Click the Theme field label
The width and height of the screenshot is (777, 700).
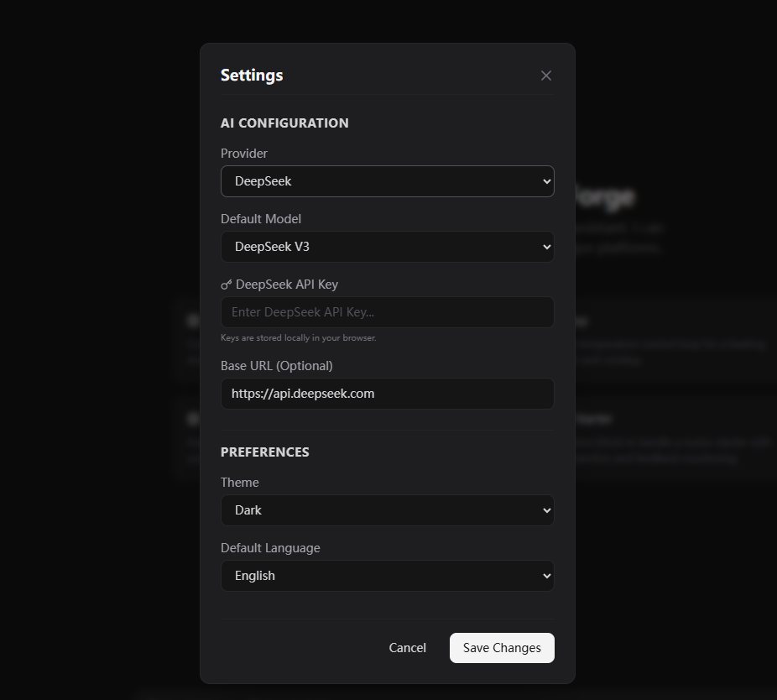[239, 483]
